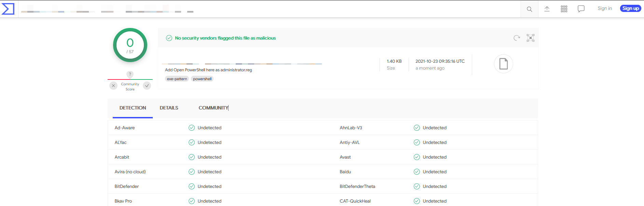
Task: Open the comments speech bubble icon
Action: 581,9
